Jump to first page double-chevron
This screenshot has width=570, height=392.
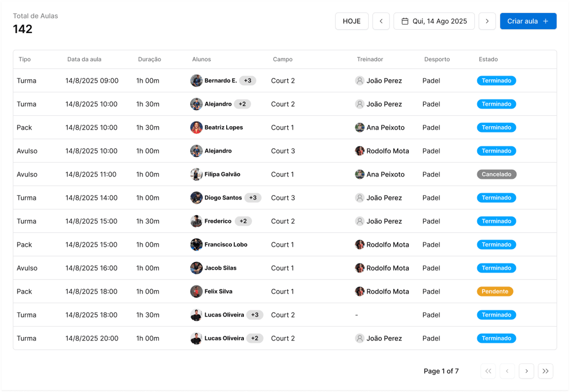click(488, 371)
